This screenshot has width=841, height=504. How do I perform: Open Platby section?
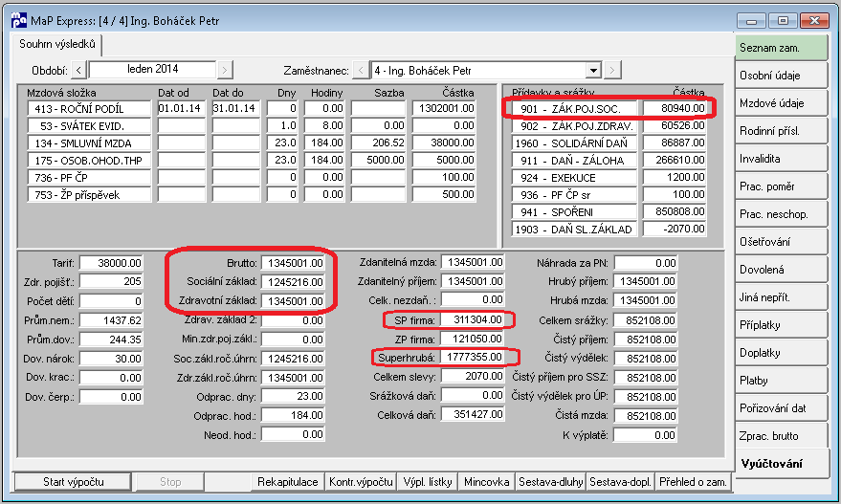[782, 380]
